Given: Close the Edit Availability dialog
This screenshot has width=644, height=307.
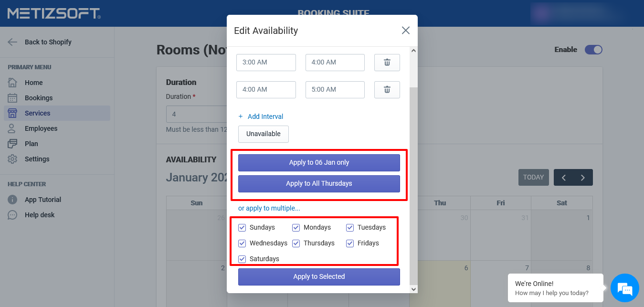Looking at the screenshot, I should [406, 31].
